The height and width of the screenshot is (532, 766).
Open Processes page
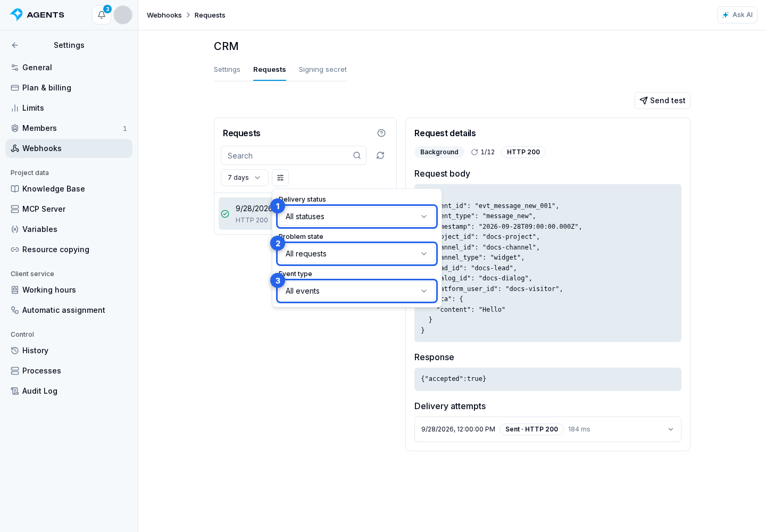click(x=69, y=371)
